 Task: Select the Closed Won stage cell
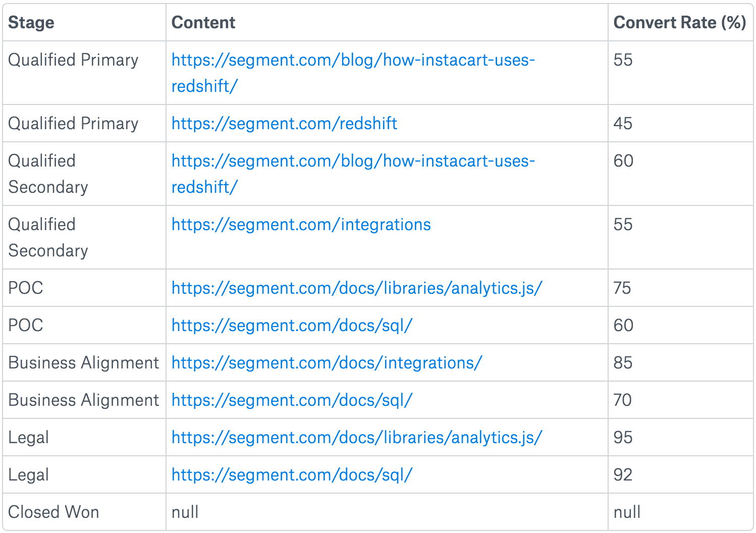[53, 512]
